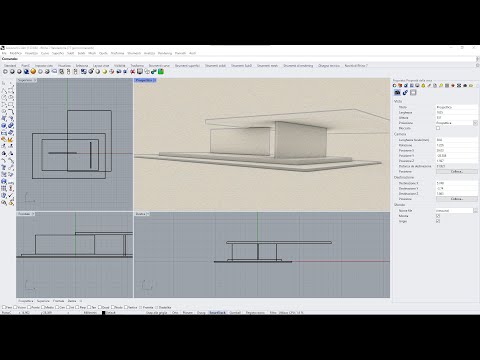Toggle SmartTrack in status bar
480x360 pixels.
[218, 313]
